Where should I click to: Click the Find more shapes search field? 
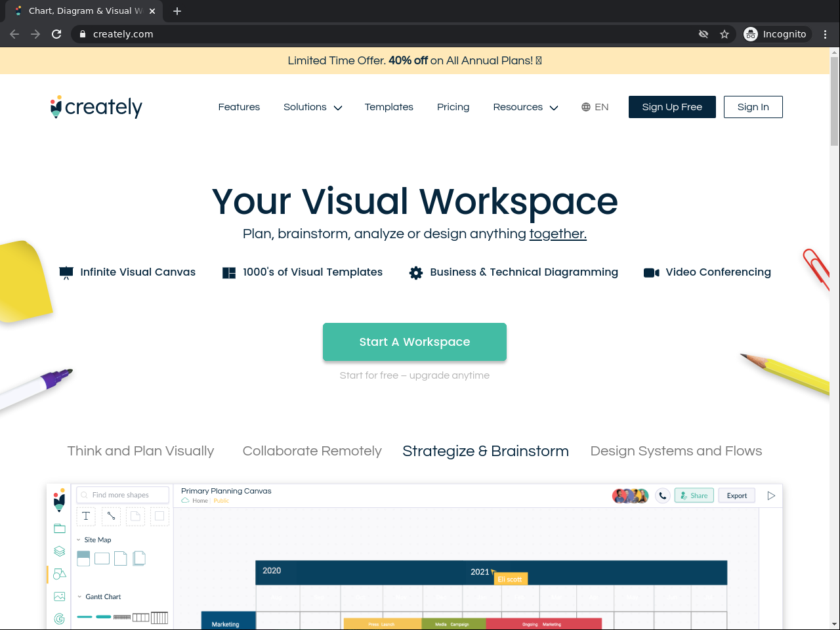123,495
